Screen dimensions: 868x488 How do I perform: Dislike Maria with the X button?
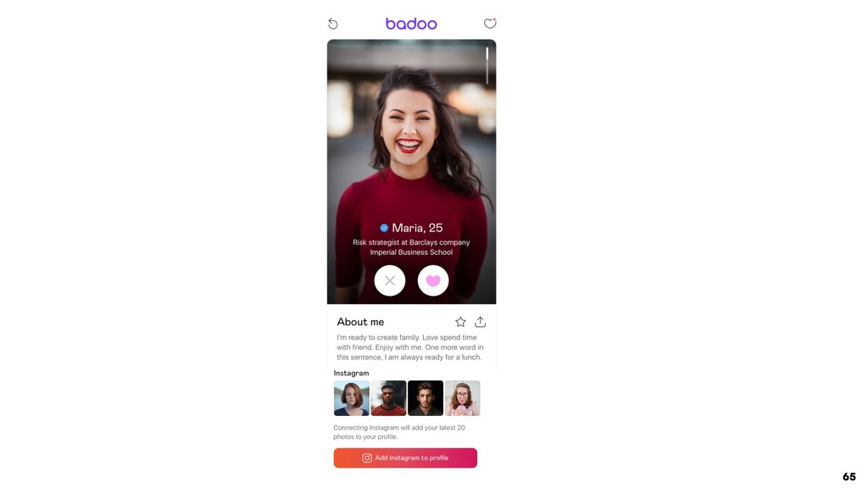click(x=390, y=280)
